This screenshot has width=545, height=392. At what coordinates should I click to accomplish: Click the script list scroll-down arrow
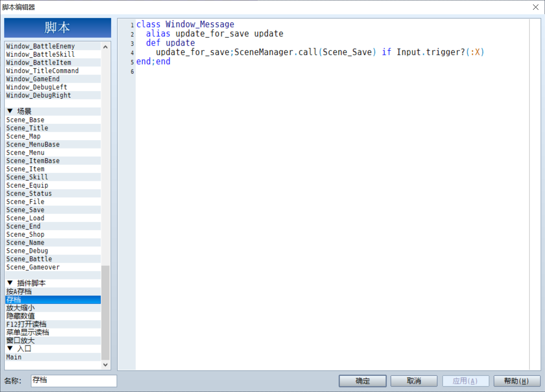coord(106,365)
